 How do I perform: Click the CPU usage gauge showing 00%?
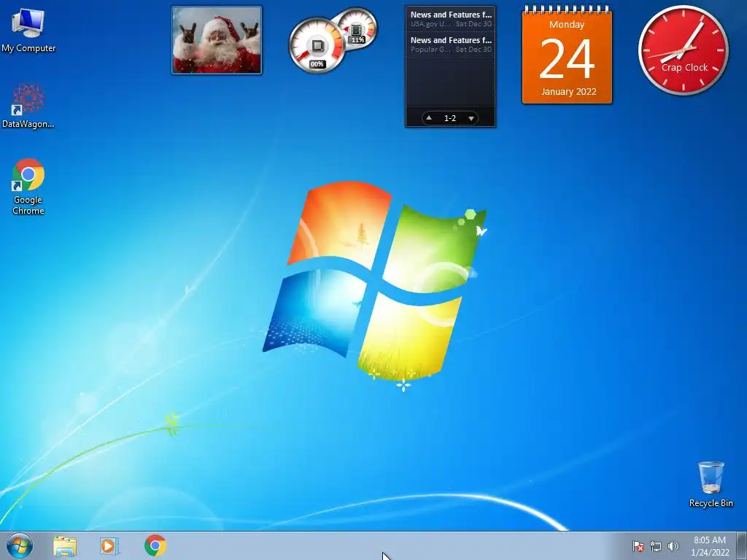click(x=317, y=46)
